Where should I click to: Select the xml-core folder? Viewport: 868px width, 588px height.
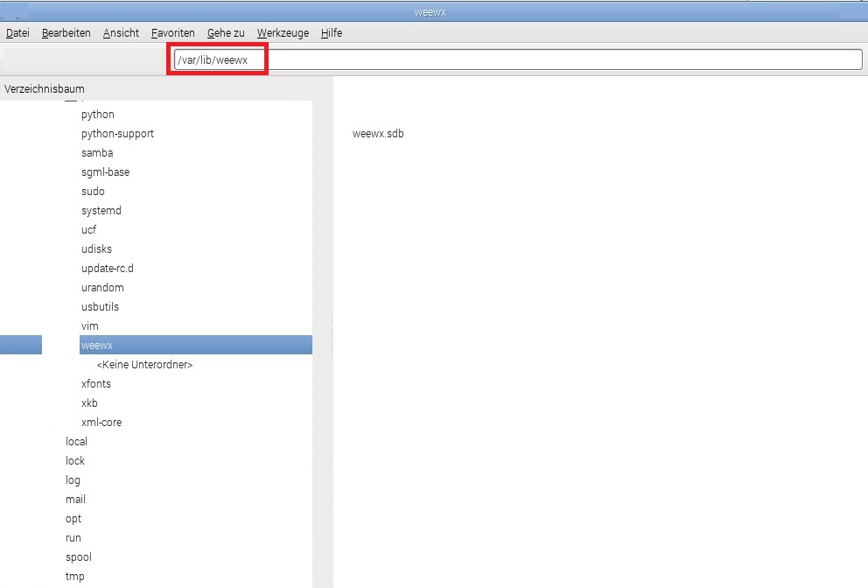pos(101,423)
